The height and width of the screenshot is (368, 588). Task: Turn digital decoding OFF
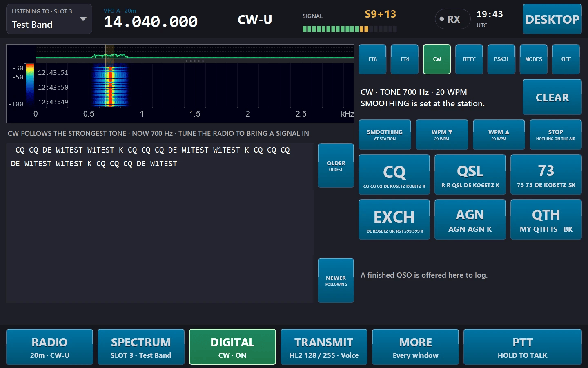566,59
